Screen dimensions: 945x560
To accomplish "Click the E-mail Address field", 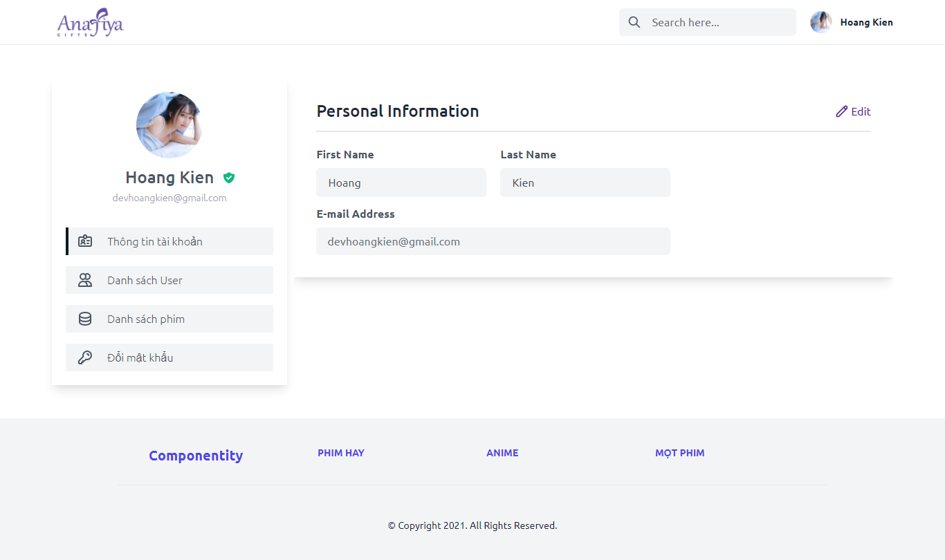I will pyautogui.click(x=493, y=241).
